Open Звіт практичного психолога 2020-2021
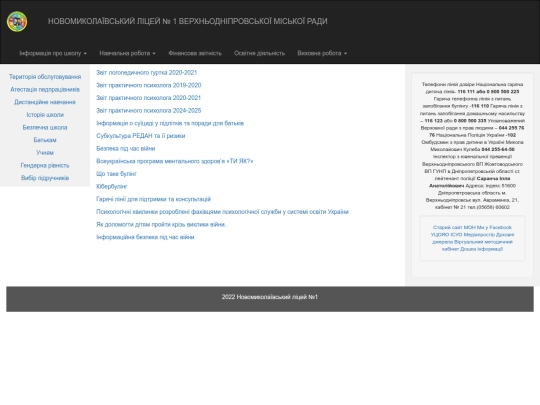Image resolution: width=540 pixels, height=405 pixels. point(148,98)
